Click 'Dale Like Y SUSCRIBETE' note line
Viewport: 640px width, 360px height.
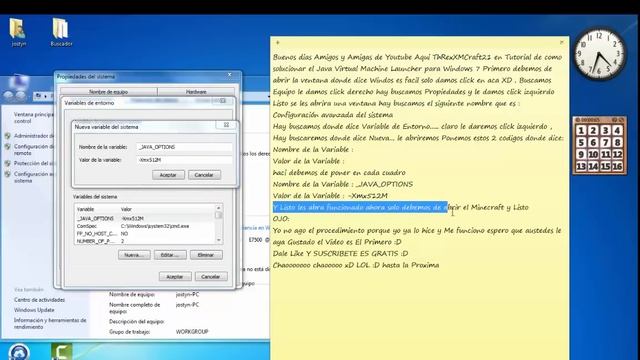coord(340,253)
